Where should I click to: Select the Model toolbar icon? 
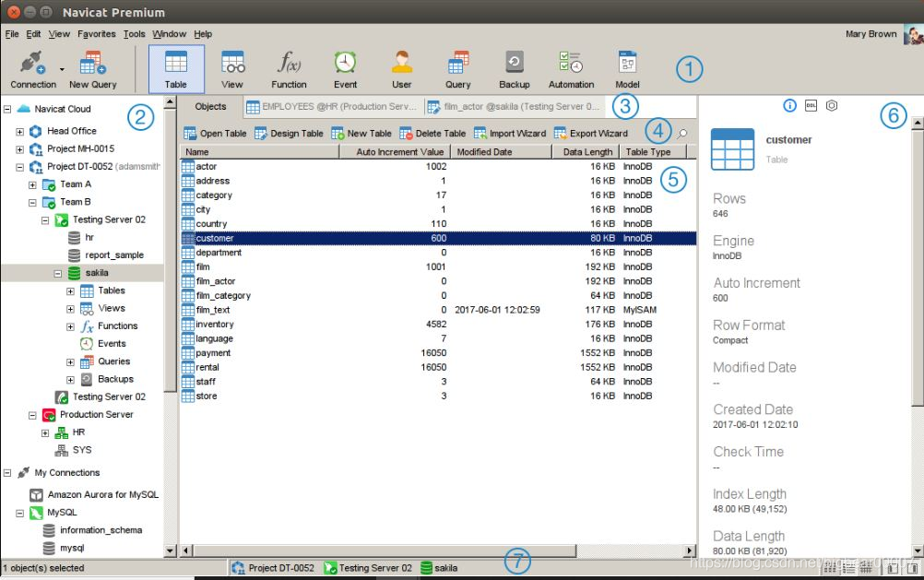(x=627, y=69)
